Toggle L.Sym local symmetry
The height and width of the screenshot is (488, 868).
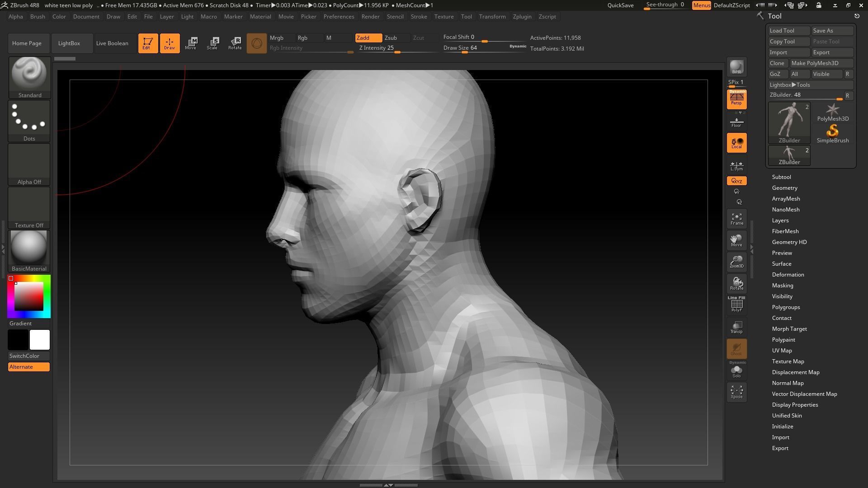click(736, 166)
